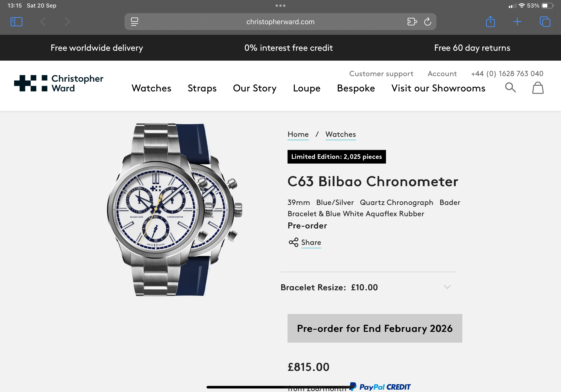Open the shopping bag icon
561x392 pixels.
tap(538, 88)
